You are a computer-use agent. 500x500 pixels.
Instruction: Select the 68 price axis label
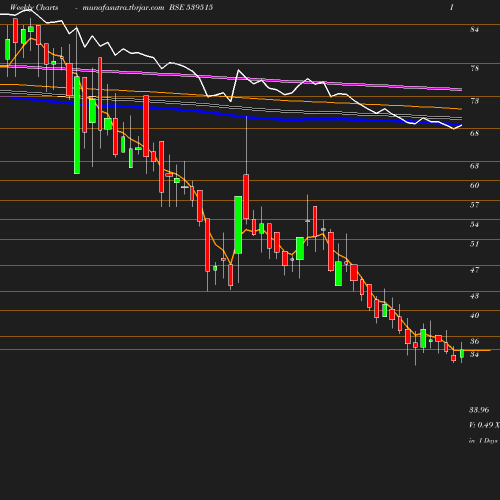coord(474,133)
